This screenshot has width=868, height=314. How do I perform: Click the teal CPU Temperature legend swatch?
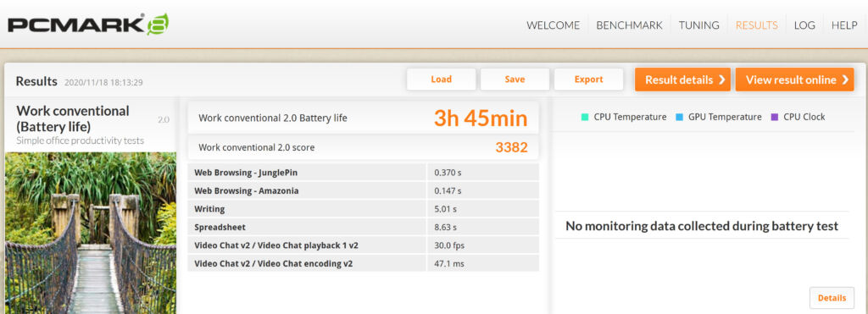(585, 117)
